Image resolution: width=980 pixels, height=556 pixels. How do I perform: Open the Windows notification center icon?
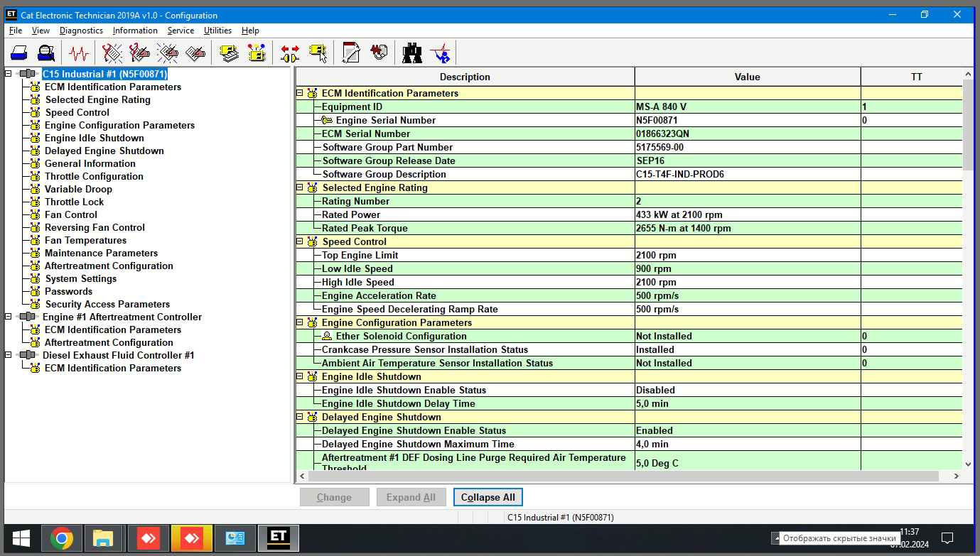947,538
